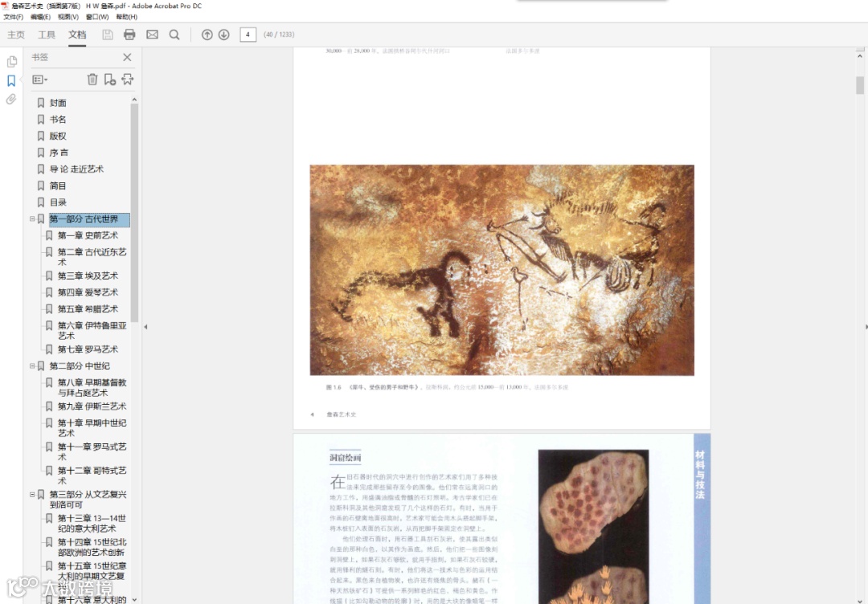Click the Print icon in toolbar
Viewport: 868px width, 604px height.
tap(129, 35)
